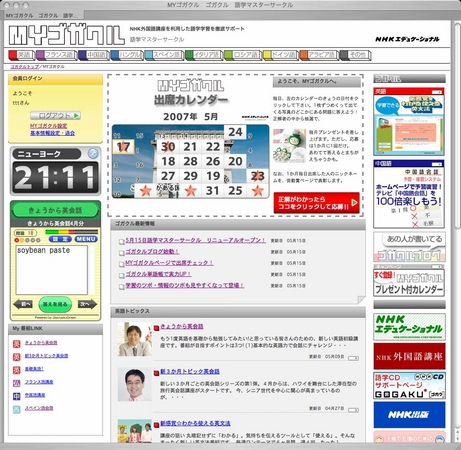Open the 新3か月トピック英会話 link in My 番組LINK
The height and width of the screenshot is (450, 461).
[x=46, y=356]
